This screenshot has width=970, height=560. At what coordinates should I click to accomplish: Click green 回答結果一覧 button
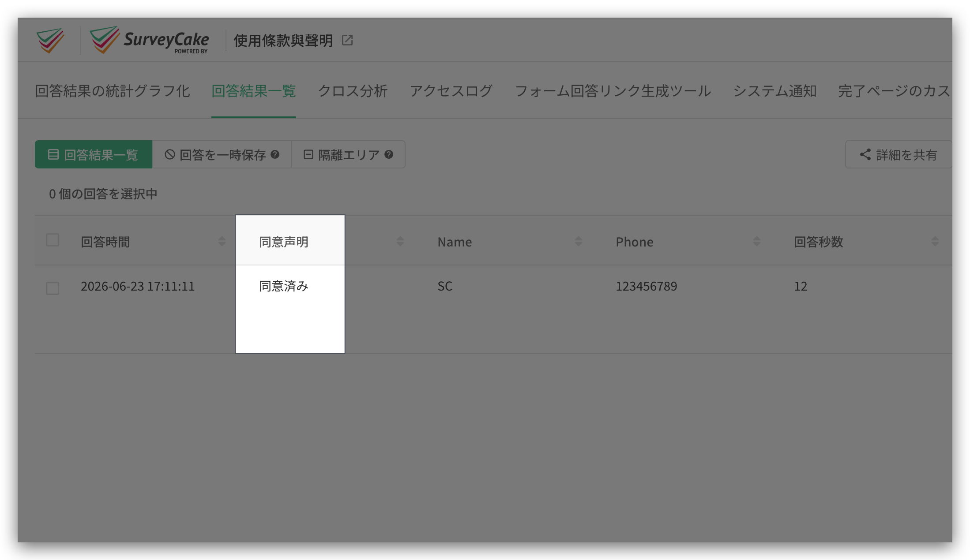[x=94, y=154]
